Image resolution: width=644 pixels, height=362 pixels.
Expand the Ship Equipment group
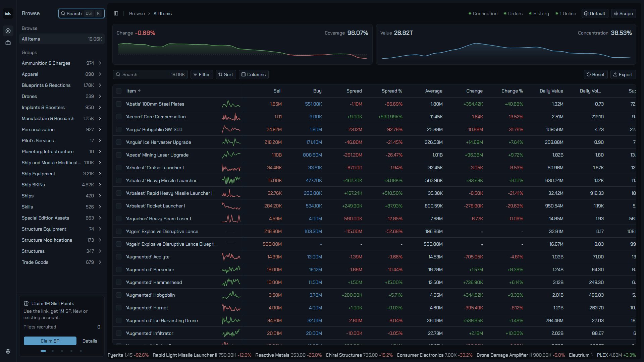click(100, 174)
